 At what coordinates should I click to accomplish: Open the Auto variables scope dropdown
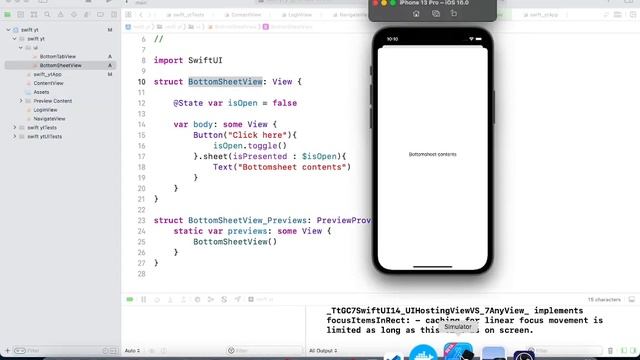pos(133,351)
